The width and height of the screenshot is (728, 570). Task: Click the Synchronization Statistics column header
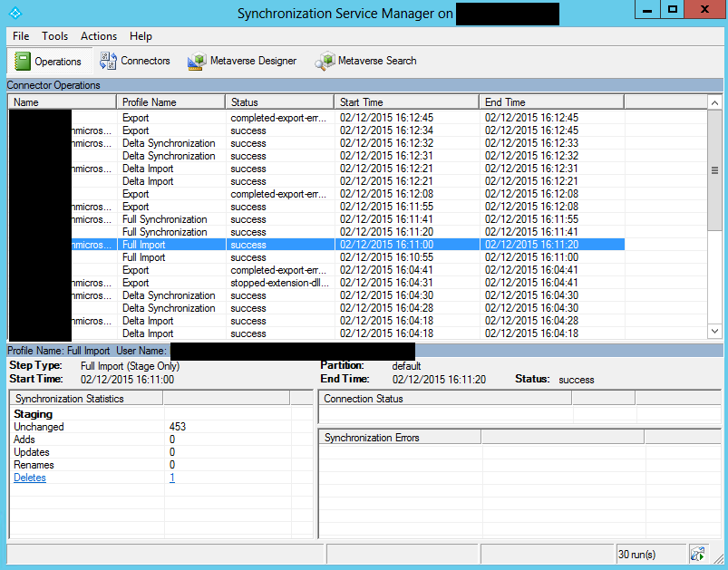(x=86, y=399)
